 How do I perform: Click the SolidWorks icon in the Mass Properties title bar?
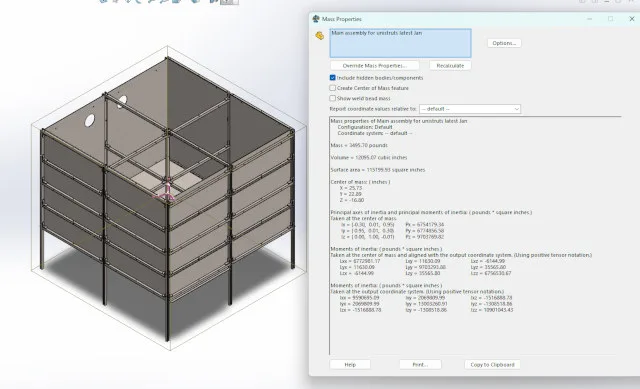pyautogui.click(x=316, y=19)
